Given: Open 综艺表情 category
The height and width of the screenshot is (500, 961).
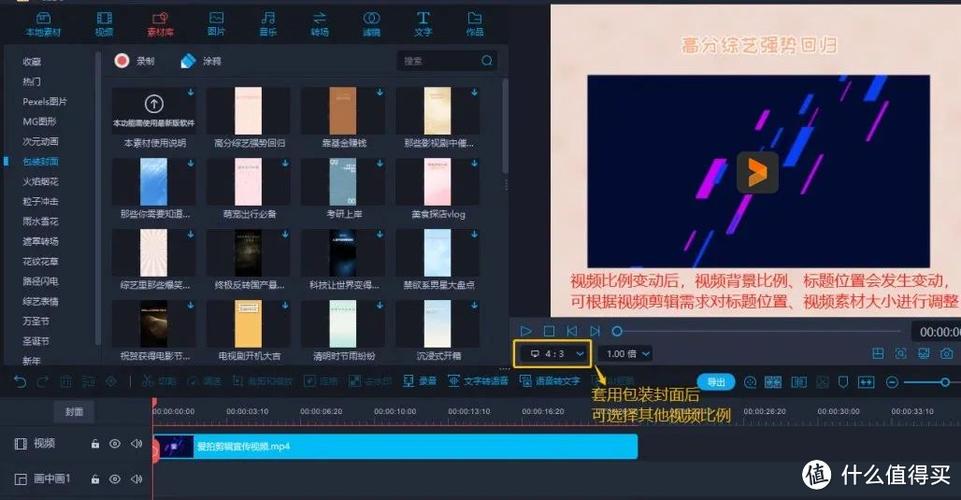Looking at the screenshot, I should point(40,301).
